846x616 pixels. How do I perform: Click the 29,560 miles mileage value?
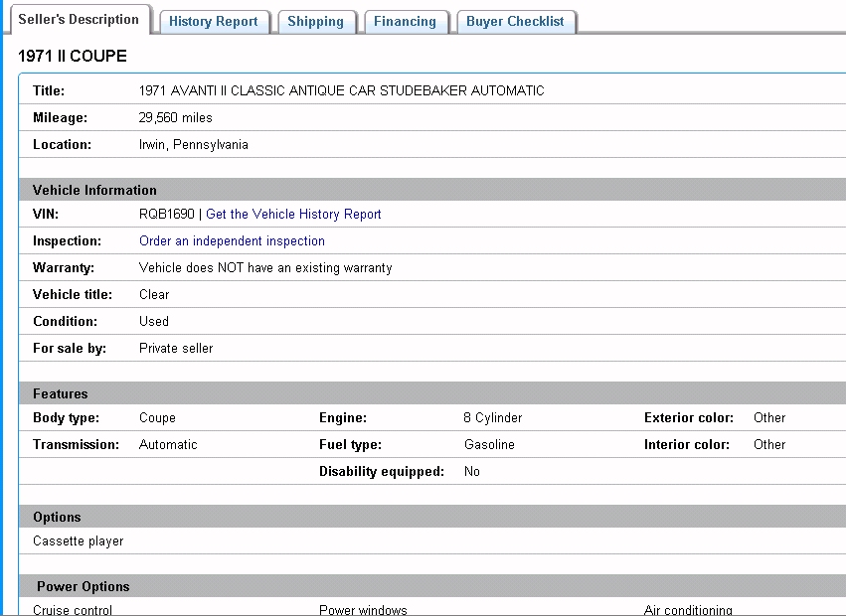coord(175,118)
